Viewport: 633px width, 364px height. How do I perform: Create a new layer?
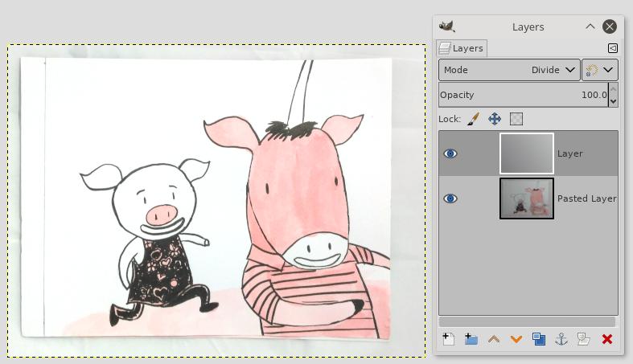[x=449, y=339]
